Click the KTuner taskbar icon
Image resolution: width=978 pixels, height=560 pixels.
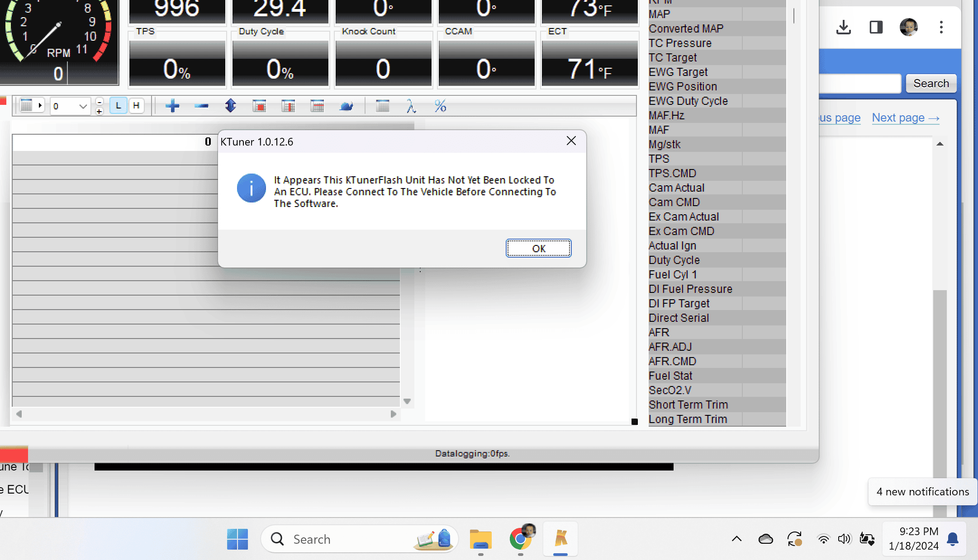click(x=561, y=539)
